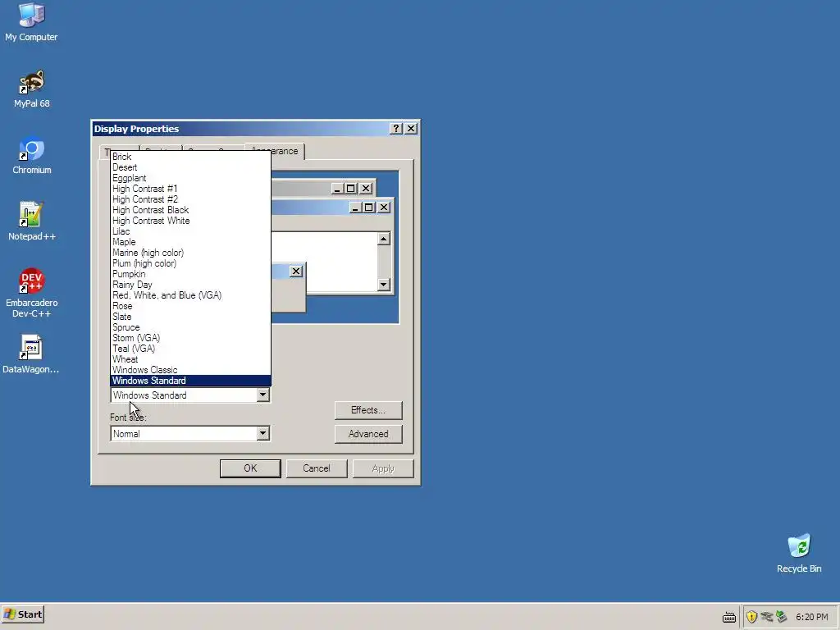Click maximize icon on preview active window
Viewport: 840px width, 630px height.
point(368,208)
